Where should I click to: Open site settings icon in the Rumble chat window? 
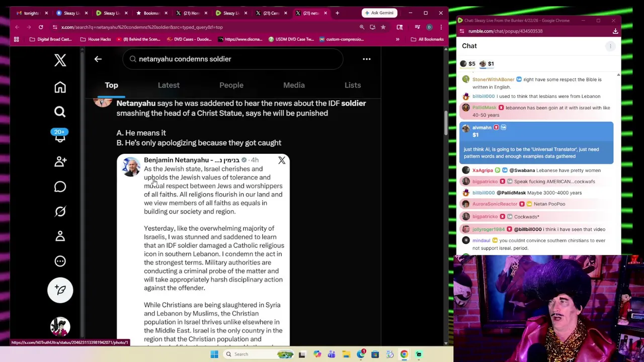462,31
